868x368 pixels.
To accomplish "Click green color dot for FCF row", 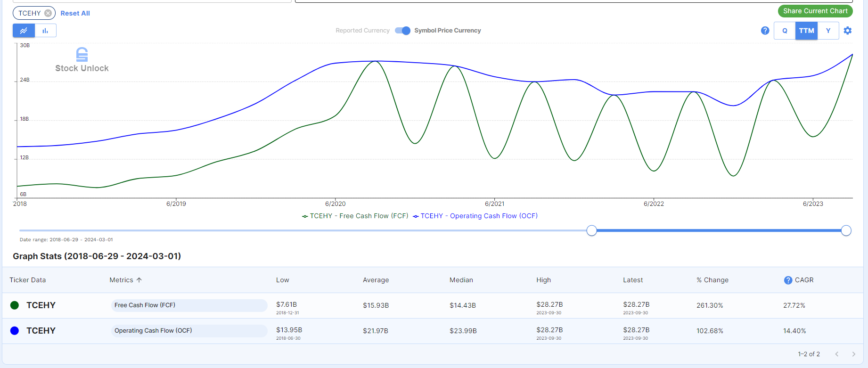I will point(15,305).
